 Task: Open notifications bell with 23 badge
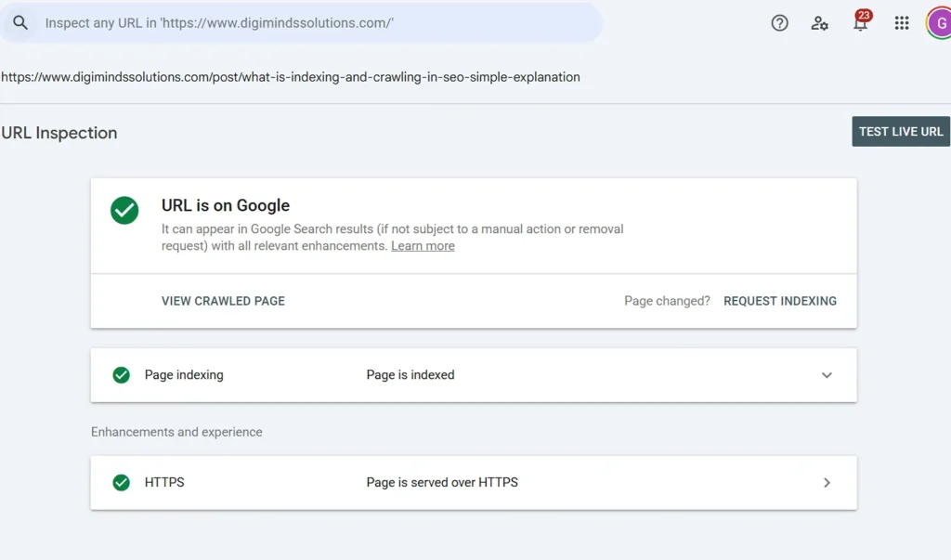click(x=861, y=22)
